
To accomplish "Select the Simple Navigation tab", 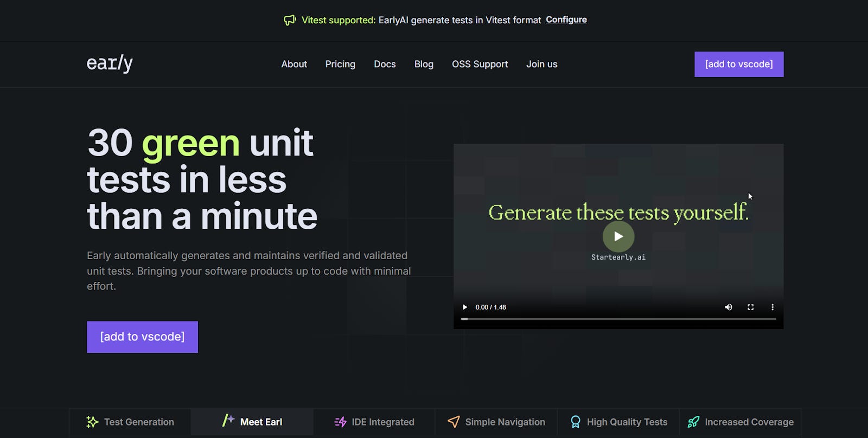I will (x=496, y=422).
